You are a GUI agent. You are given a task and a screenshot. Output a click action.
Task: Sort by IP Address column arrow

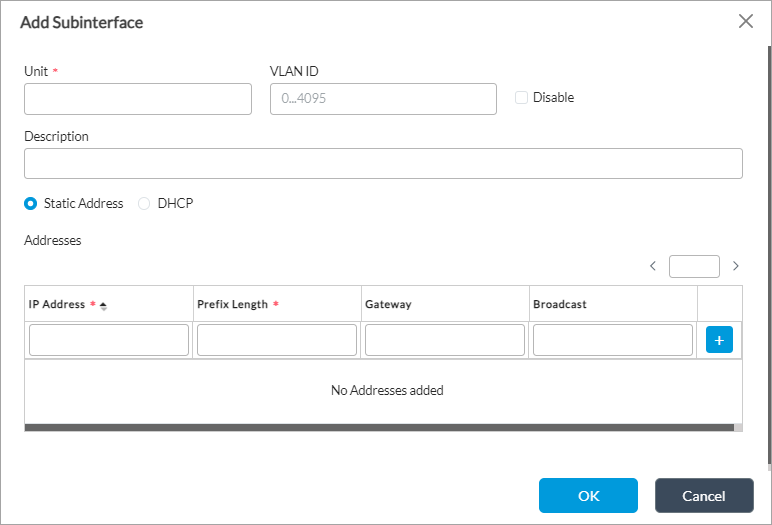pyautogui.click(x=103, y=305)
